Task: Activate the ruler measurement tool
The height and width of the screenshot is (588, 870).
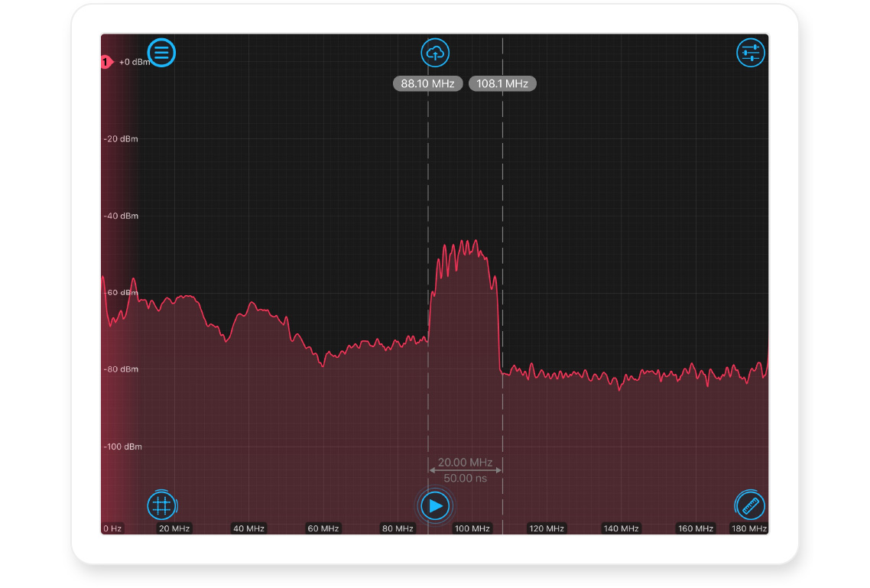Action: click(x=749, y=505)
